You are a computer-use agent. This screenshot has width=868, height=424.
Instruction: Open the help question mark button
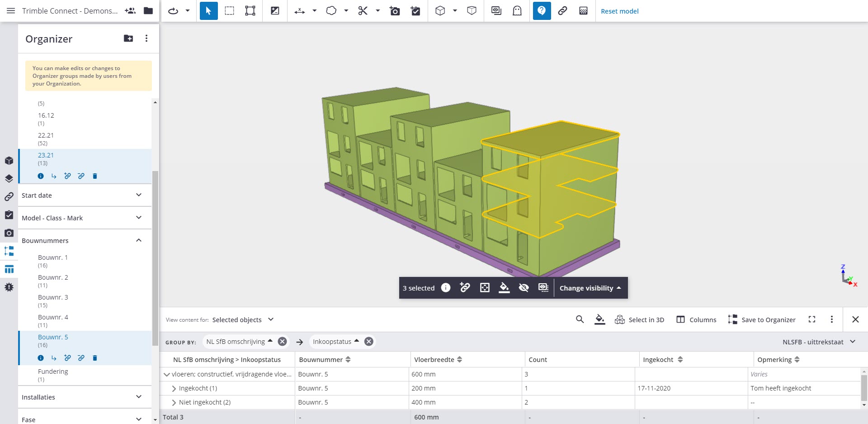(x=542, y=11)
